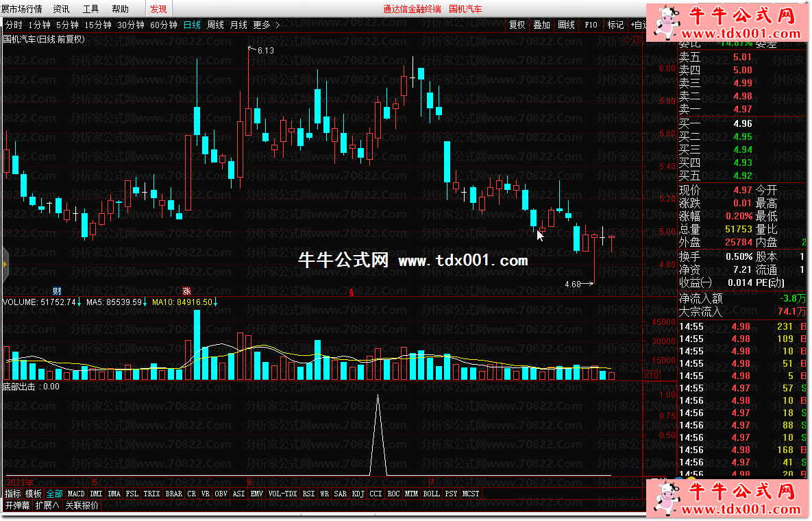812x521 pixels.
Task: Click the left edge orange panel arrow
Action: click(4, 263)
